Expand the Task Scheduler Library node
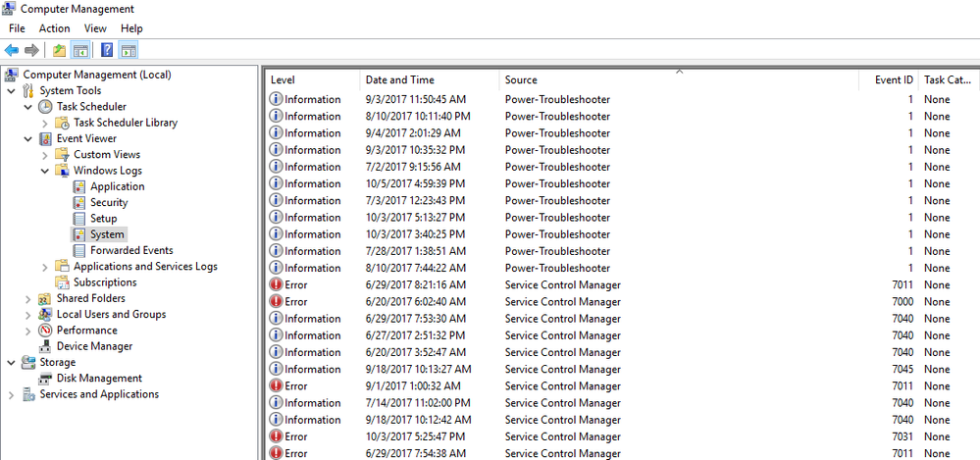 click(x=45, y=124)
